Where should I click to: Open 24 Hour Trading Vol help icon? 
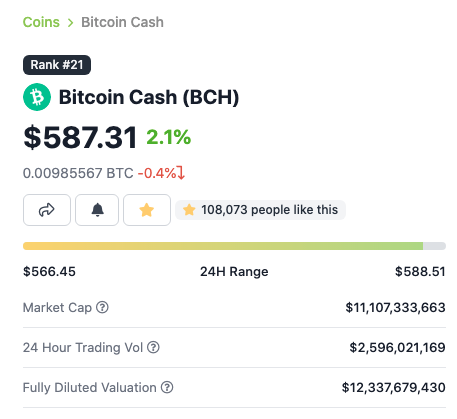[x=153, y=347]
